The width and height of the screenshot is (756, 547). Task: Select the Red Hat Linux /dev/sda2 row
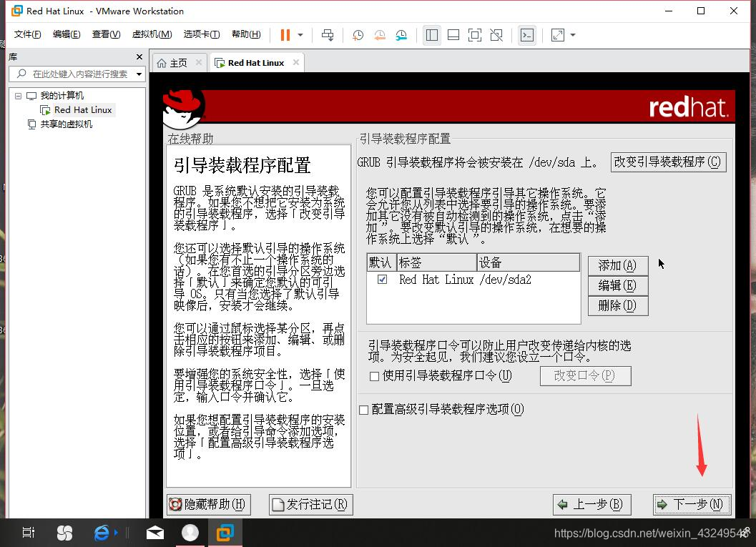(x=473, y=280)
